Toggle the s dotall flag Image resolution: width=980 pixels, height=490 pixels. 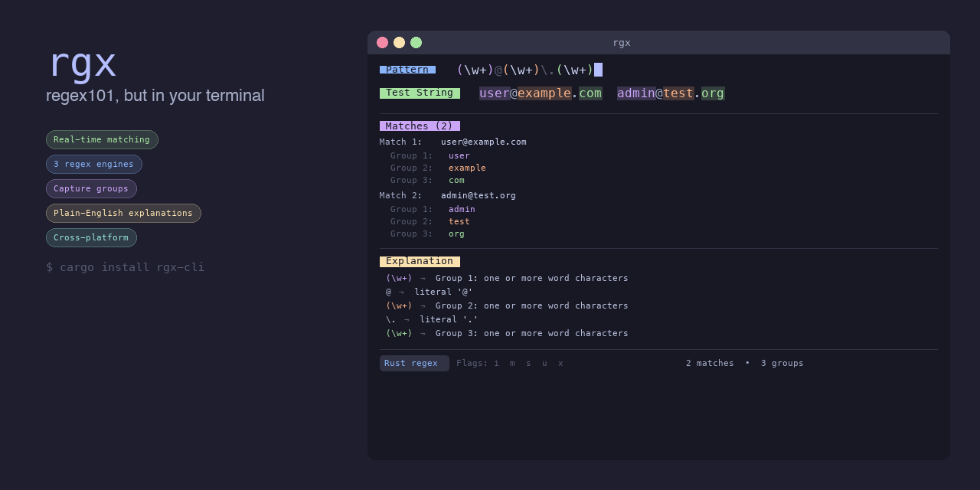528,363
